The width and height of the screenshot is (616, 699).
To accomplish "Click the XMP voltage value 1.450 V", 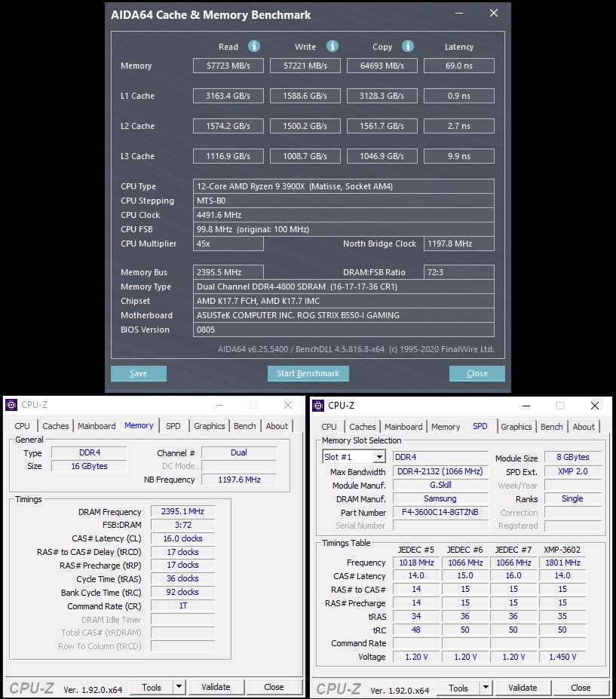I will pos(562,657).
